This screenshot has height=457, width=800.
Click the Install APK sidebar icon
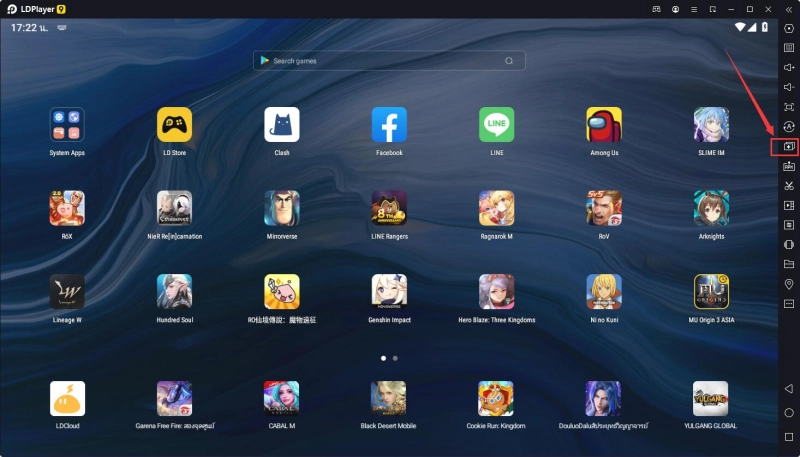789,166
